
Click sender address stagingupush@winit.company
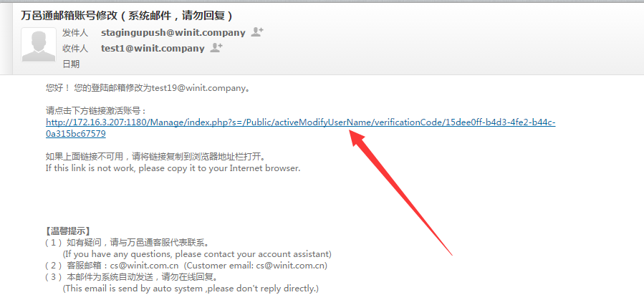(x=173, y=32)
